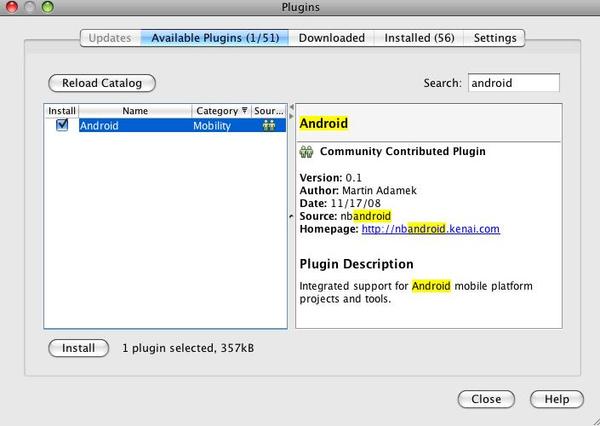
Task: Click the red close window button
Action: 12,7
